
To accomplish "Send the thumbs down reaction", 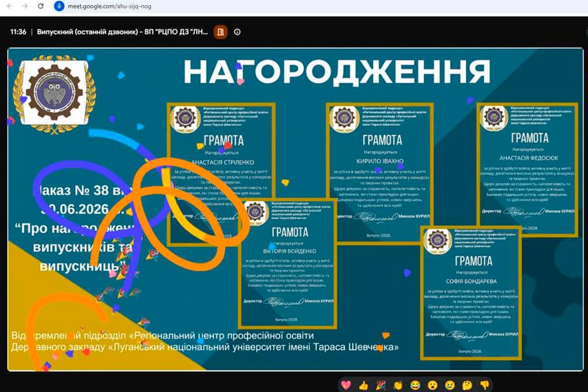I will (x=485, y=385).
